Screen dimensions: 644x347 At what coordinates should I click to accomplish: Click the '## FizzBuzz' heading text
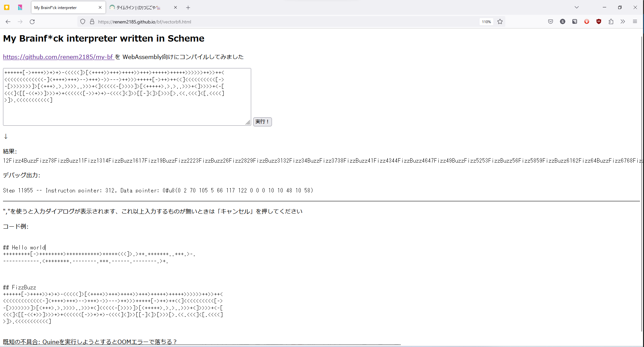pyautogui.click(x=19, y=287)
